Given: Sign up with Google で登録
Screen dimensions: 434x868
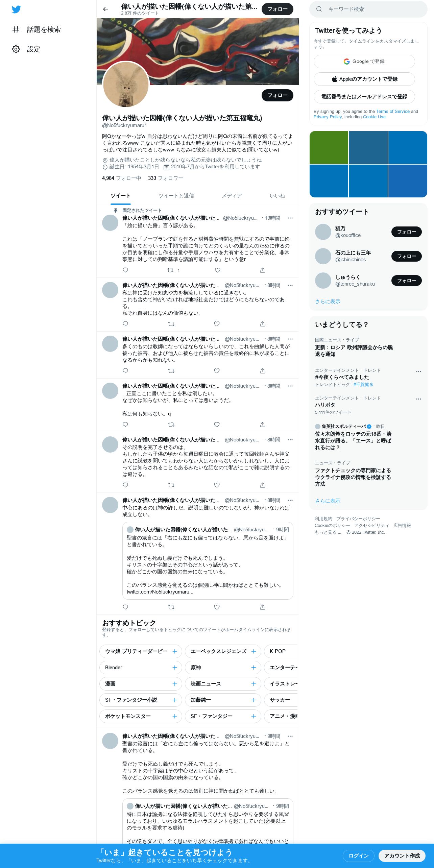Looking at the screenshot, I should coord(364,62).
